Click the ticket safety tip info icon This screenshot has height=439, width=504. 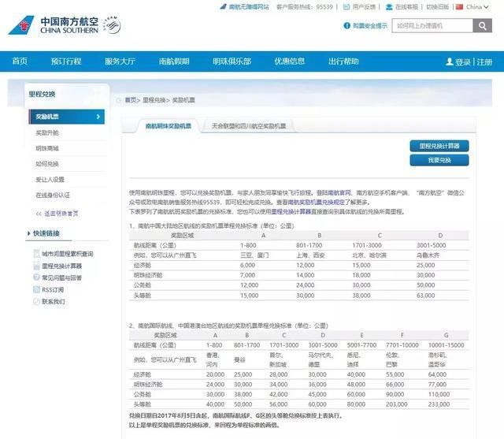pos(346,26)
